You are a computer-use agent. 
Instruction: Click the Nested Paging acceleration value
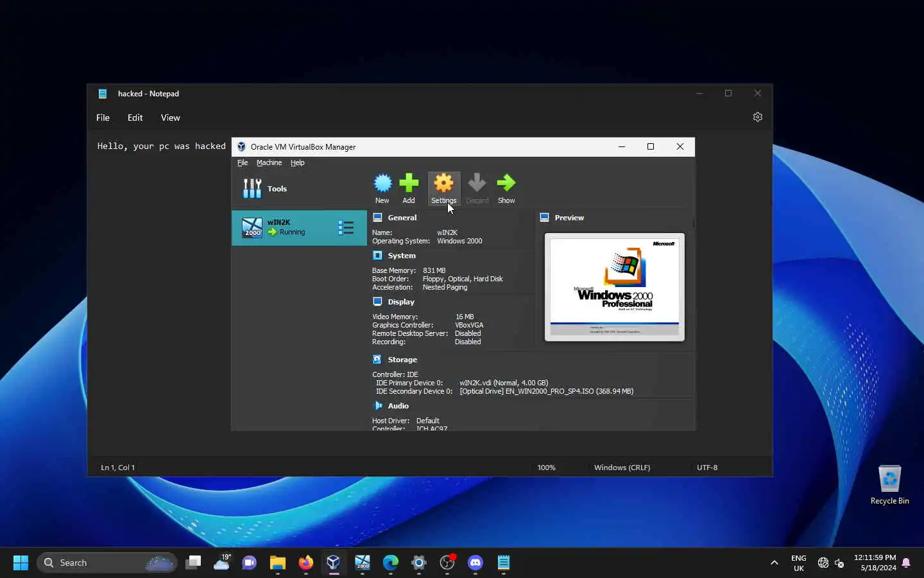(x=445, y=287)
